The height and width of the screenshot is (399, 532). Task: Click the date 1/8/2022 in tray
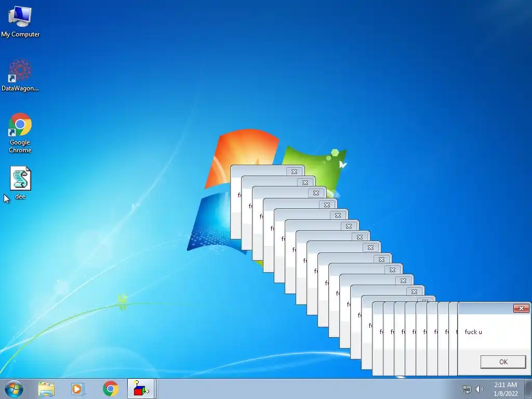(506, 394)
